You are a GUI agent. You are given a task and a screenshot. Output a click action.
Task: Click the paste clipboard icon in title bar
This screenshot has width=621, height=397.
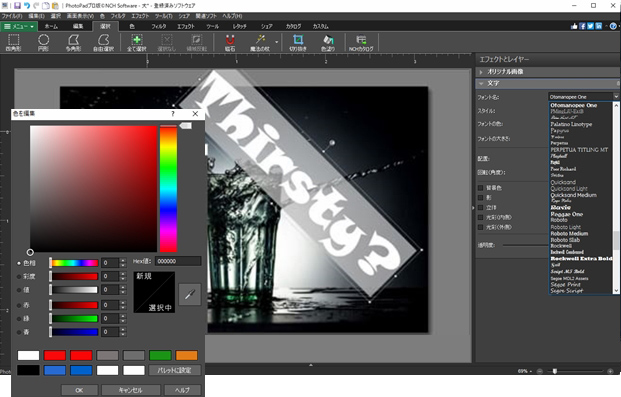click(x=55, y=6)
